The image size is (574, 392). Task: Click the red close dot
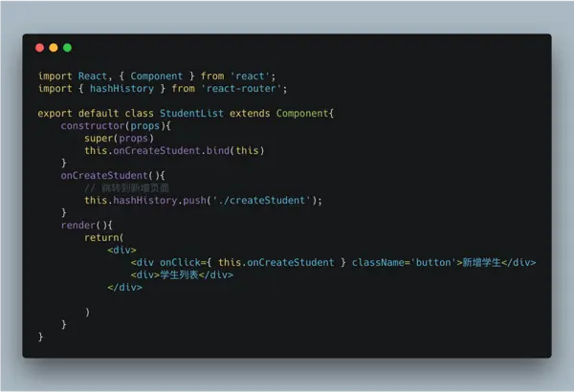40,48
